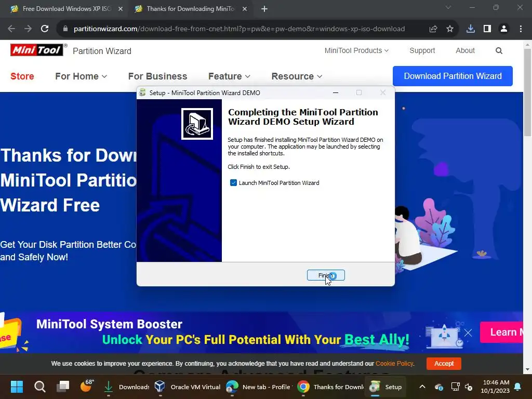Open the For Business menu item
This screenshot has height=399, width=532.
point(157,76)
